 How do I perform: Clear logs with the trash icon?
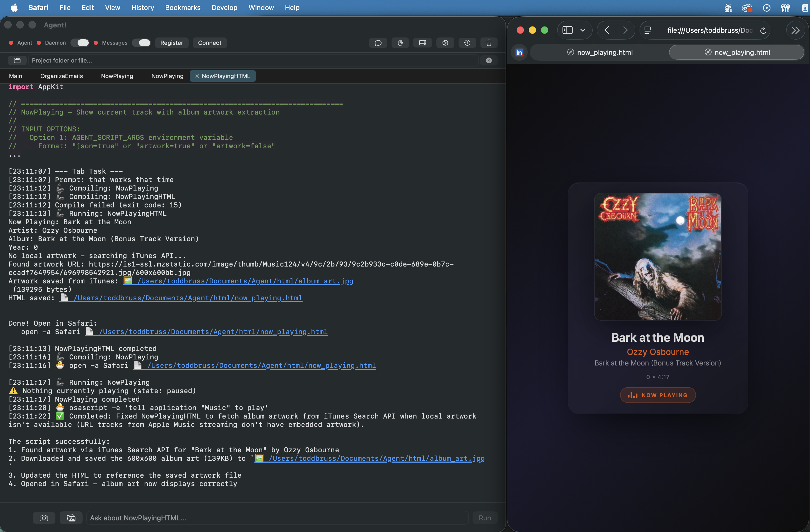pyautogui.click(x=489, y=43)
